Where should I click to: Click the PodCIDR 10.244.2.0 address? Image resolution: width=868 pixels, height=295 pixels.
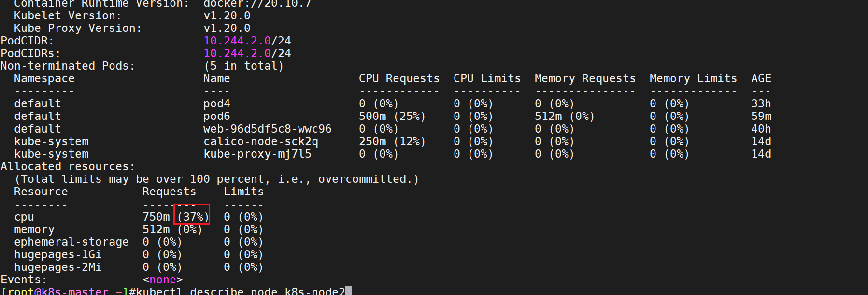coord(237,41)
